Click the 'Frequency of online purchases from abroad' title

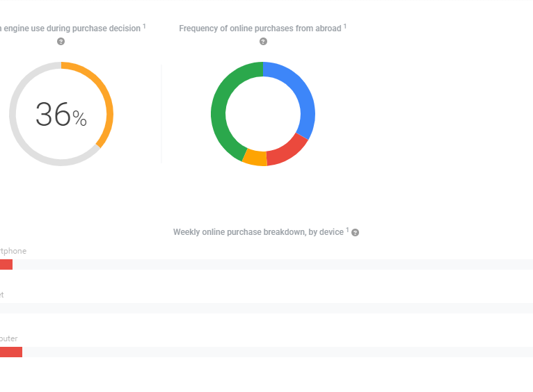(x=260, y=28)
